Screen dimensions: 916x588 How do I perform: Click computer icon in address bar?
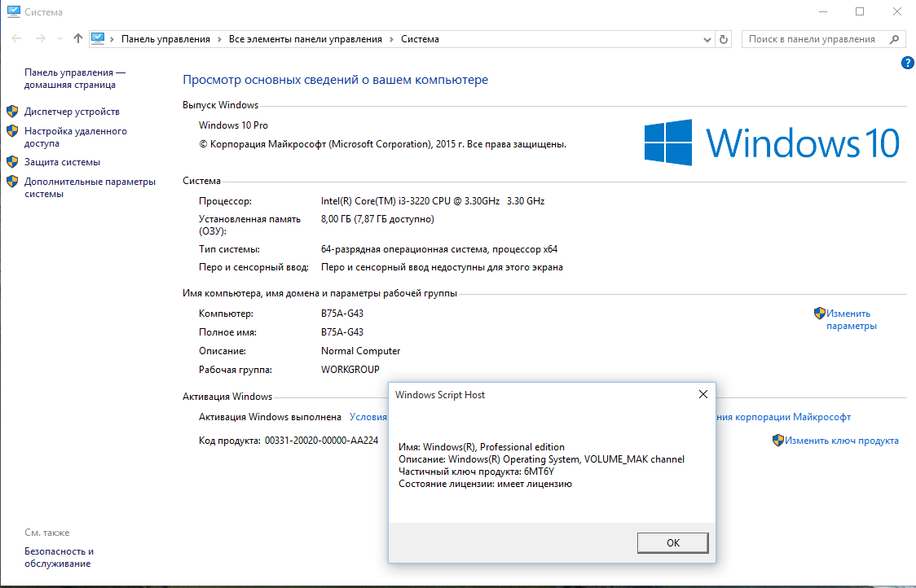98,38
